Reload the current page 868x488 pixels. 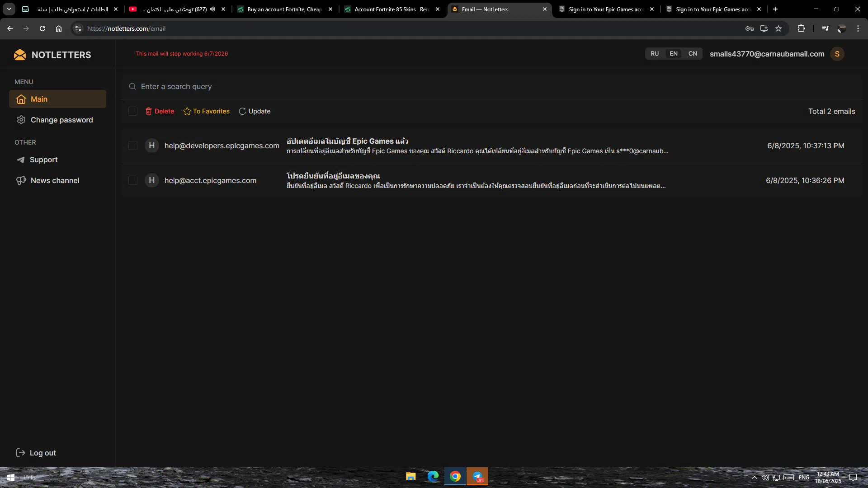[x=42, y=28]
